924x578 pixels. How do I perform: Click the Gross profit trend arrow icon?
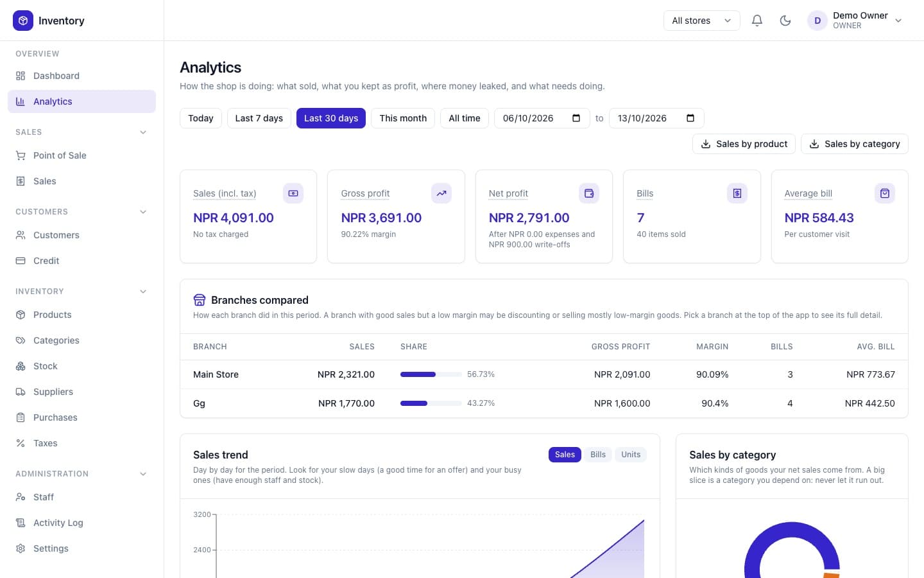point(441,193)
